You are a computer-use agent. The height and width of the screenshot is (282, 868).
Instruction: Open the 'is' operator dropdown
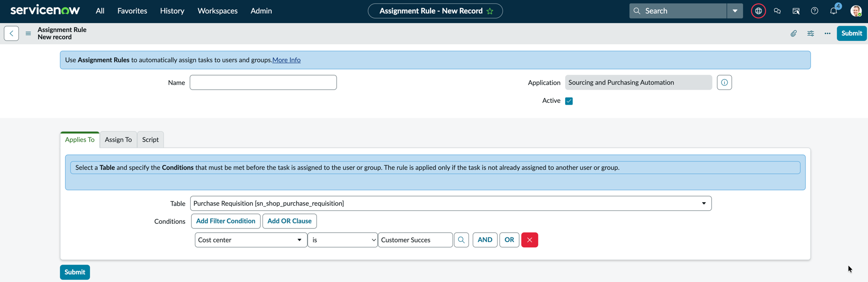tap(343, 240)
